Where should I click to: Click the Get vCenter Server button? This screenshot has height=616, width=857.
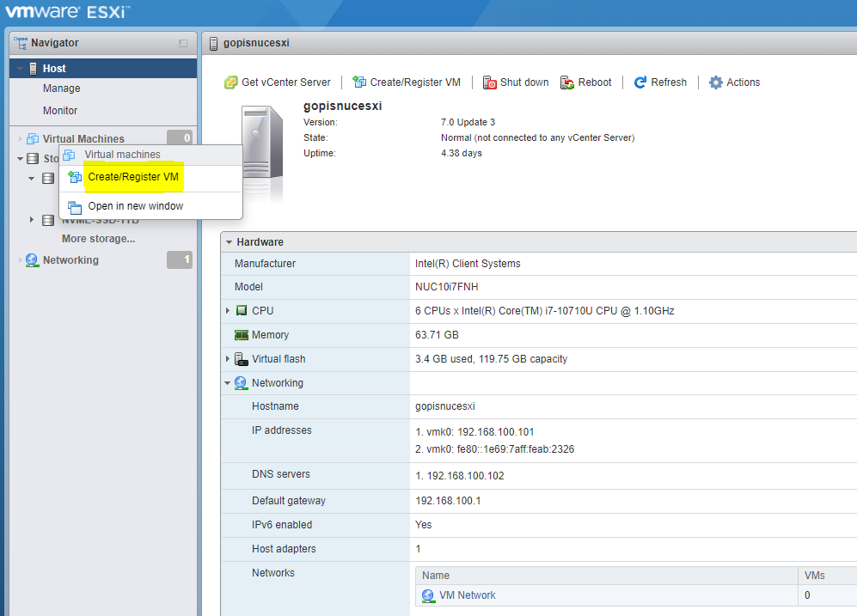(278, 82)
